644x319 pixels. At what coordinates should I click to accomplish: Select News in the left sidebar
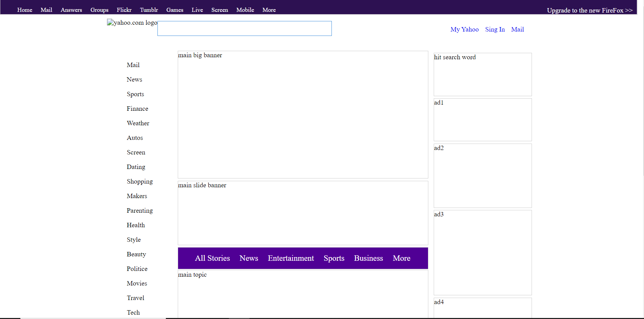point(134,80)
